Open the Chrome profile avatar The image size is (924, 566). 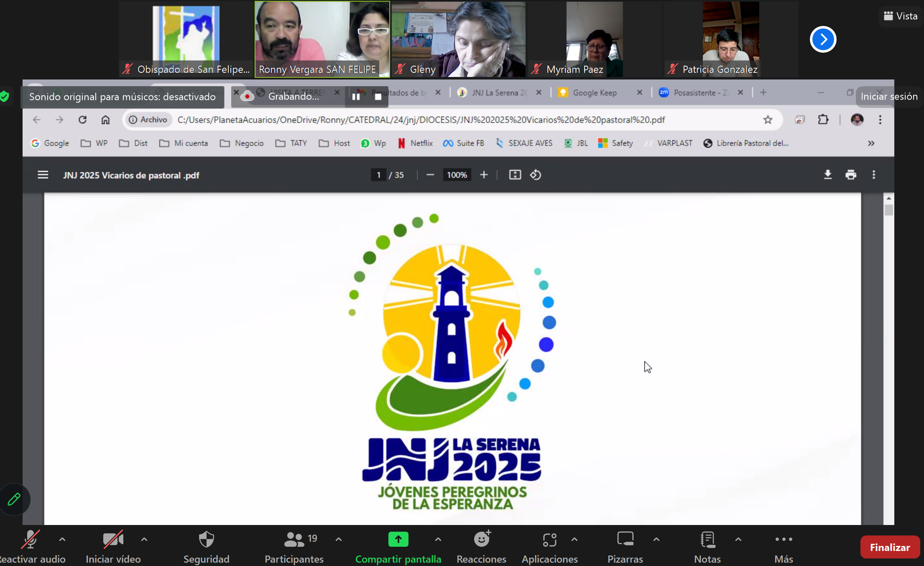(x=857, y=120)
